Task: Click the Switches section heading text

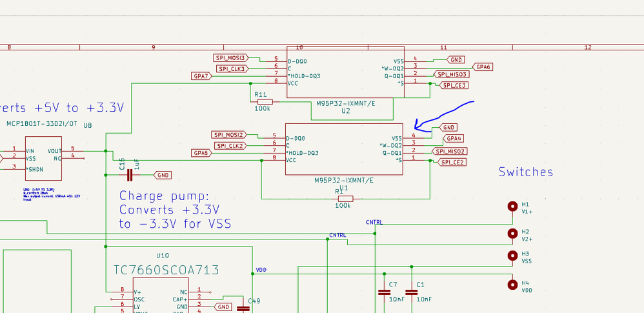Action: point(526,172)
